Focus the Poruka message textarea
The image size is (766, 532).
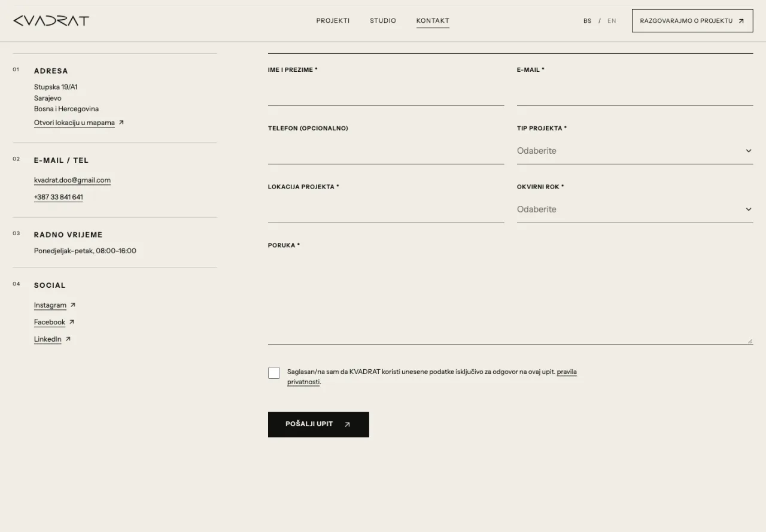coord(510,300)
